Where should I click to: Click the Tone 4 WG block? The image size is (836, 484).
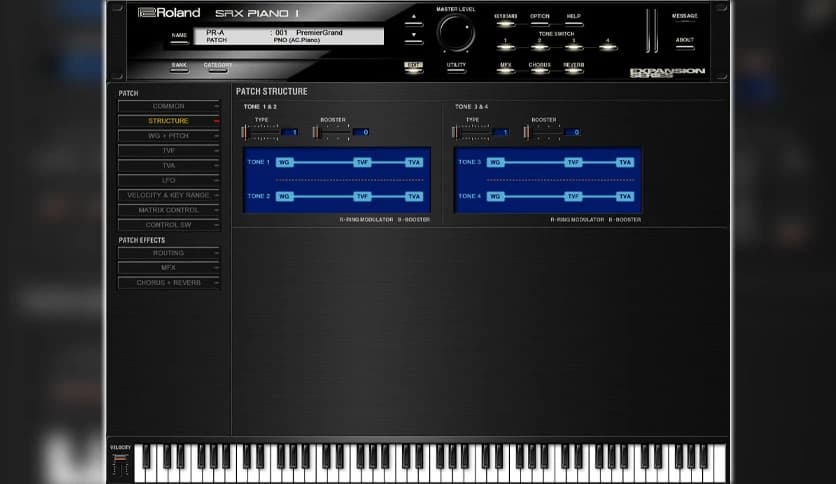pos(496,197)
